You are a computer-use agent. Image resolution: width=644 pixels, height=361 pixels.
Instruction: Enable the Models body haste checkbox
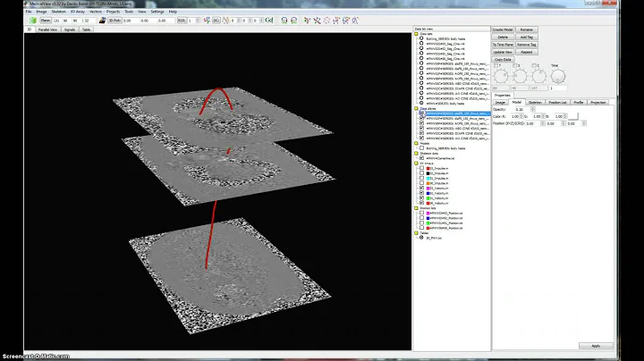(x=421, y=148)
